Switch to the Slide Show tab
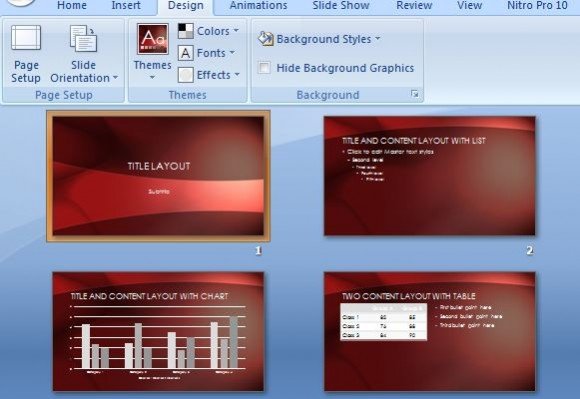Image resolution: width=580 pixels, height=399 pixels. point(341,6)
